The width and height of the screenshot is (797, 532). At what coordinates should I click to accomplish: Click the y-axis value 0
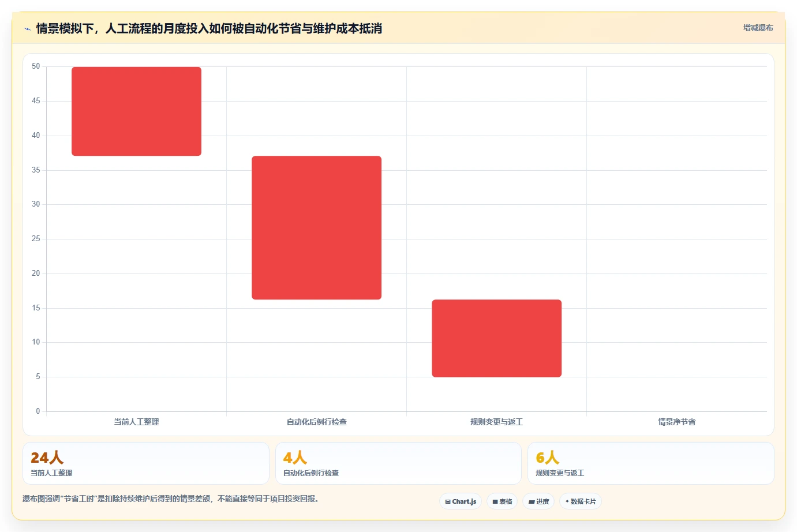click(38, 411)
